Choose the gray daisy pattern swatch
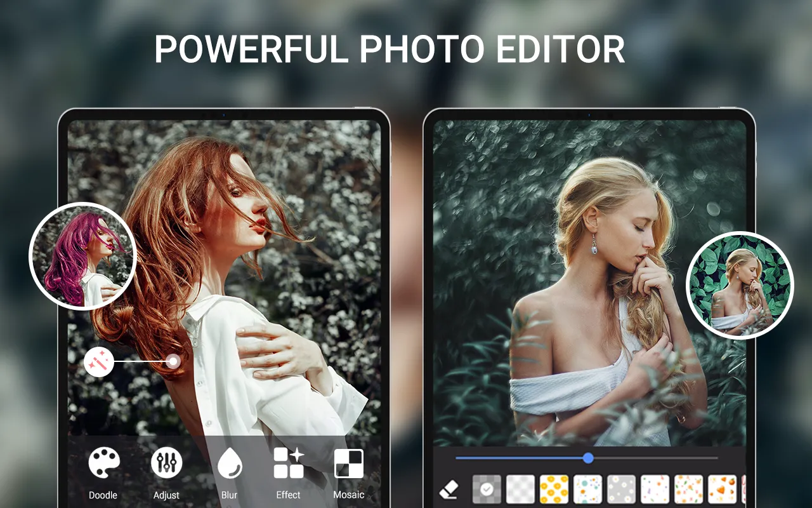Image resolution: width=812 pixels, height=508 pixels. [x=621, y=489]
